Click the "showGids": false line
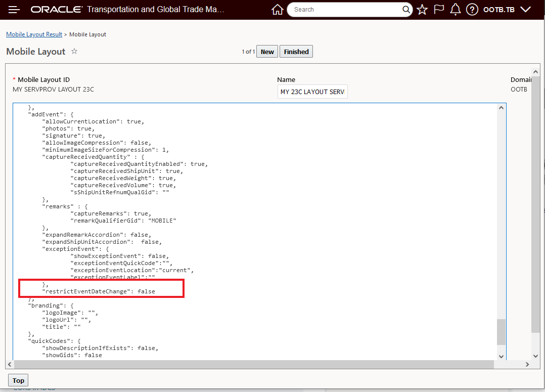 tap(72, 355)
